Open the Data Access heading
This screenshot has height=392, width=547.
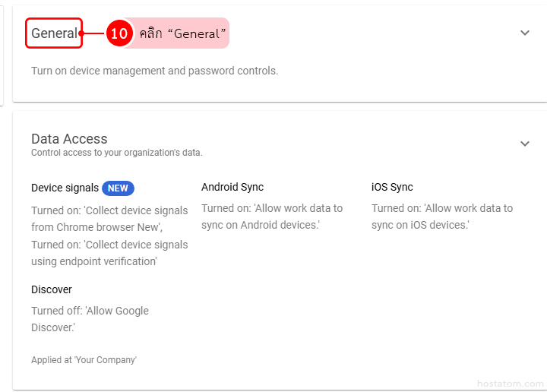pos(69,138)
